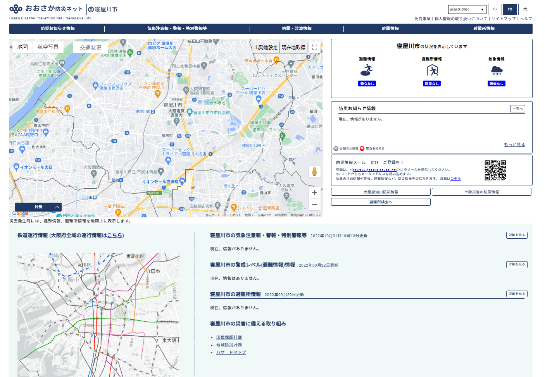Zoom out using the map minus button

314,204
